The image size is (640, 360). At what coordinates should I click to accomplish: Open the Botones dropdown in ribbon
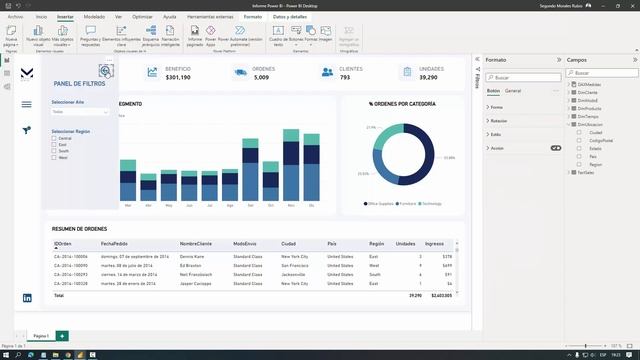pos(296,36)
